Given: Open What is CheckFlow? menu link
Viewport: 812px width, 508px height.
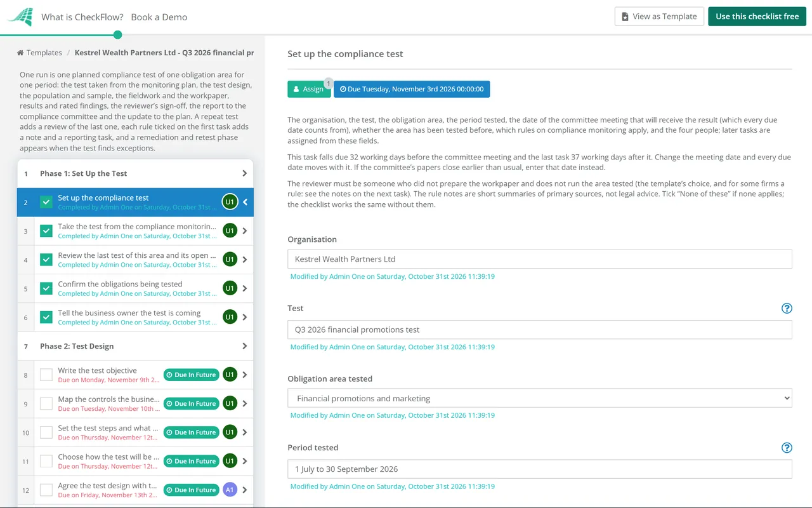Looking at the screenshot, I should pos(82,17).
